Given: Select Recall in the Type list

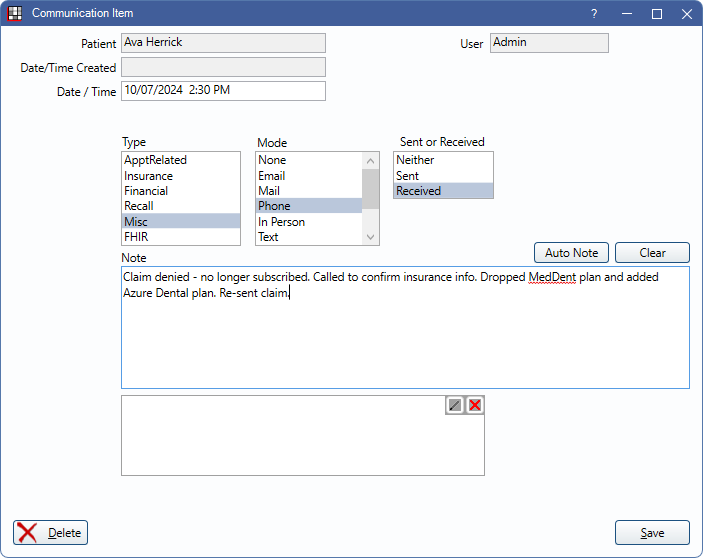Looking at the screenshot, I should (x=139, y=206).
